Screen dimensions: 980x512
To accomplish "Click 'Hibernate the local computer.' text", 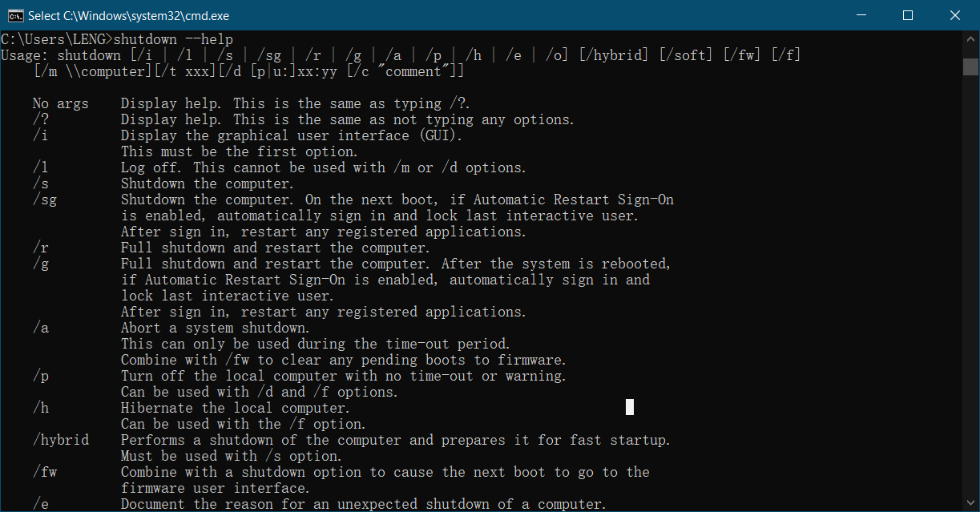I will tap(236, 408).
